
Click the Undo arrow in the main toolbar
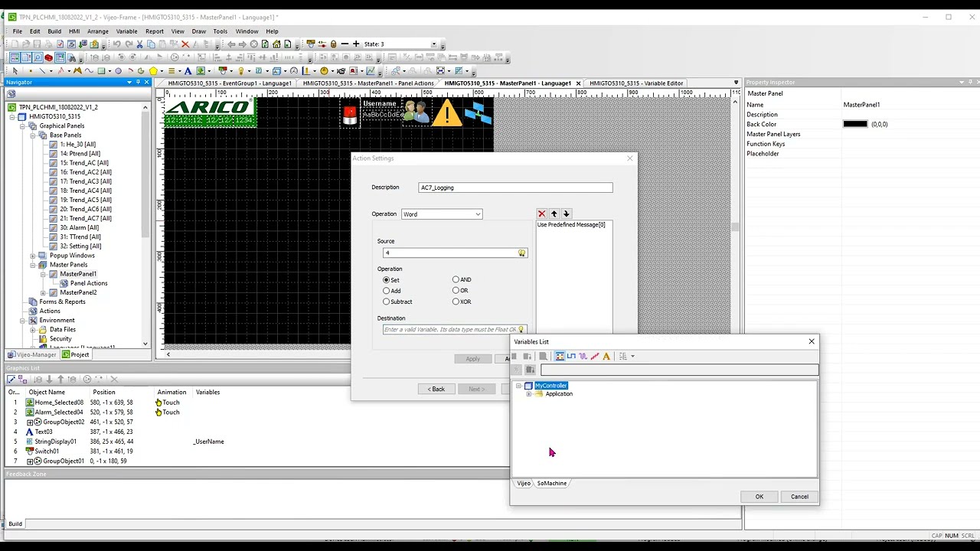click(117, 44)
